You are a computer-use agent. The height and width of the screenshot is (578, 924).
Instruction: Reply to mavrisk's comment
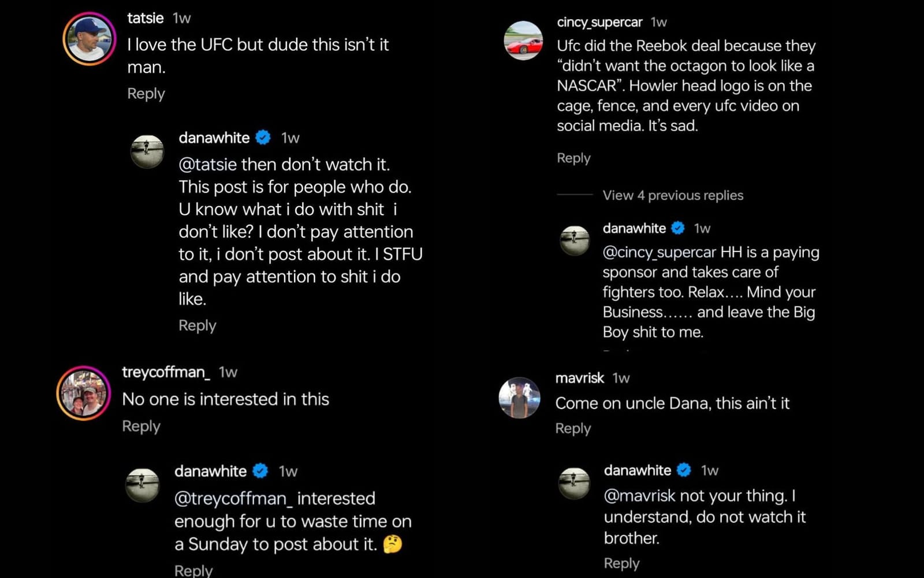(572, 428)
